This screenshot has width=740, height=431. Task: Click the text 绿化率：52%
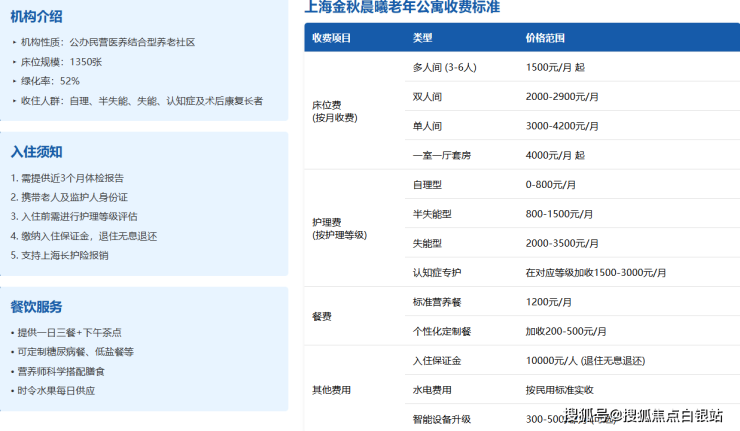[50, 81]
